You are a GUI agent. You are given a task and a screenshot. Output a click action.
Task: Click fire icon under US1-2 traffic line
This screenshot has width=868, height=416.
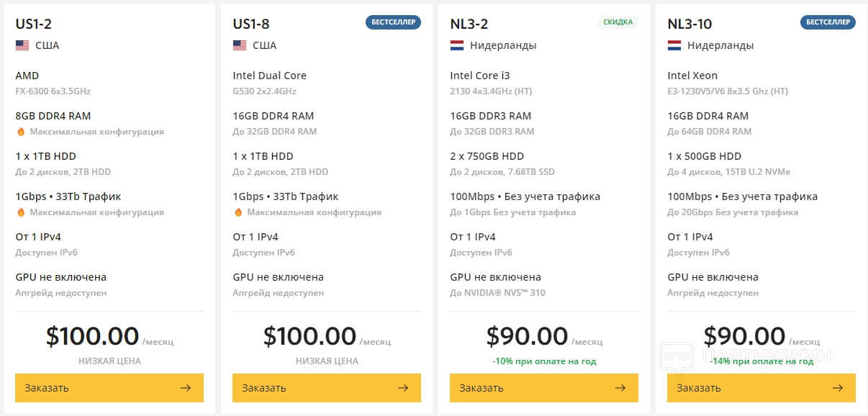click(x=21, y=212)
